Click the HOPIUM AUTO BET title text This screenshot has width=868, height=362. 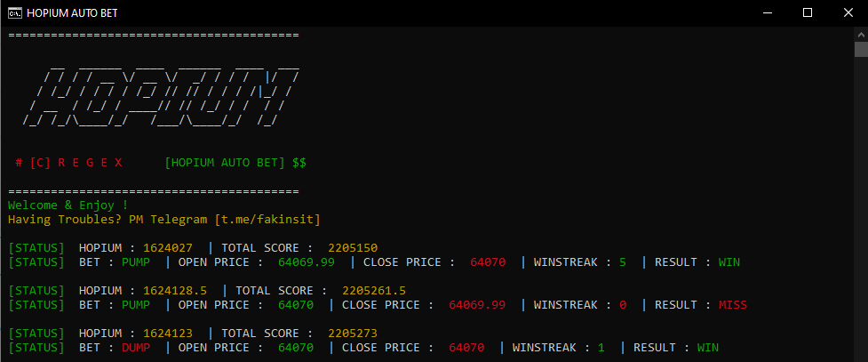coord(72,12)
